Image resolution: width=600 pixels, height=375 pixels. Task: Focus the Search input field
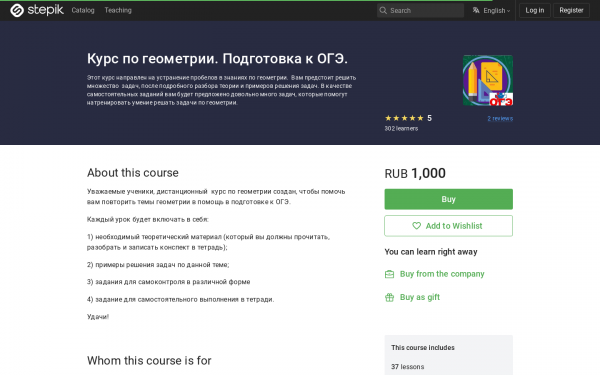coord(420,11)
